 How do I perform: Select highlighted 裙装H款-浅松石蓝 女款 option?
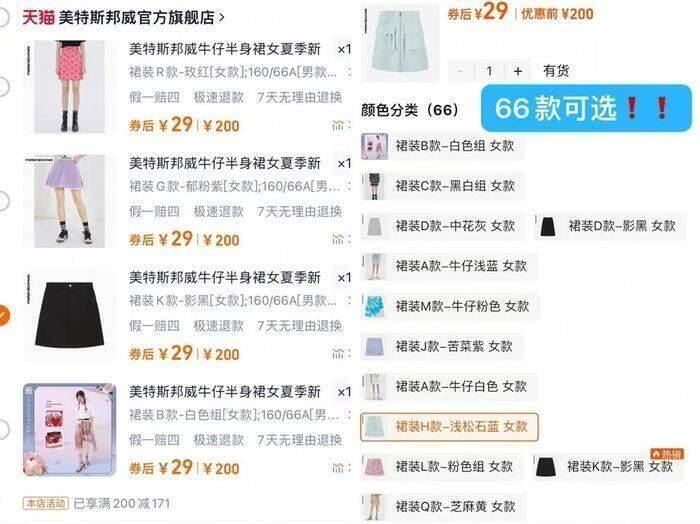click(x=449, y=427)
